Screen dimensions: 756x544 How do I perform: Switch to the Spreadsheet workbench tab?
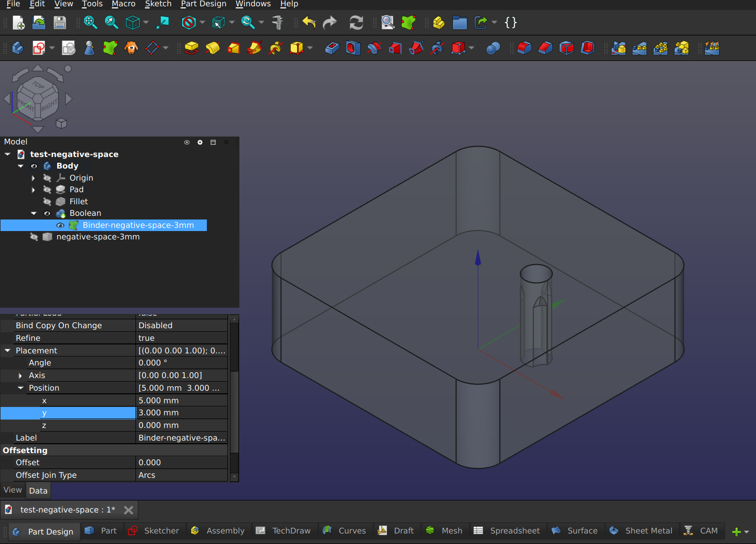(507, 531)
